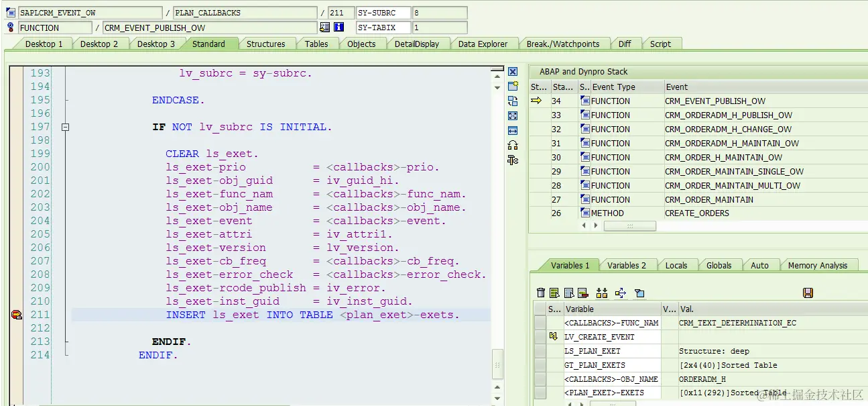
Task: Open the Data Explorer tab
Action: click(x=483, y=44)
